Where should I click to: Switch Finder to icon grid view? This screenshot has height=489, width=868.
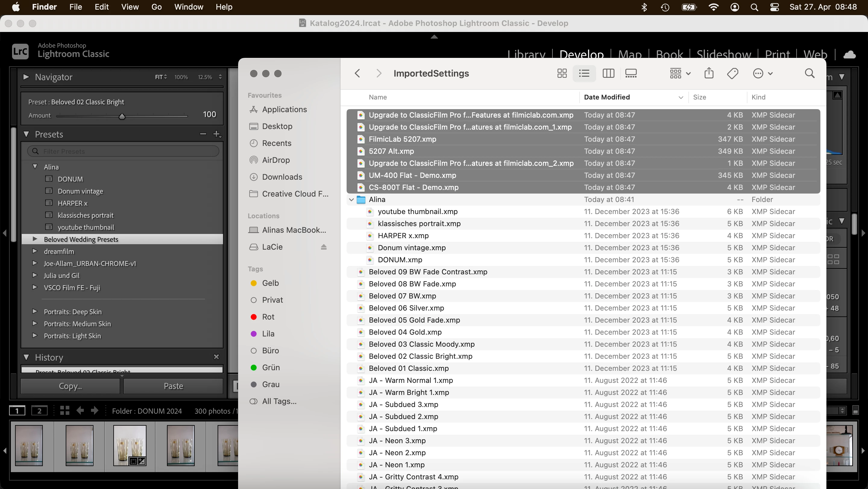[562, 74]
